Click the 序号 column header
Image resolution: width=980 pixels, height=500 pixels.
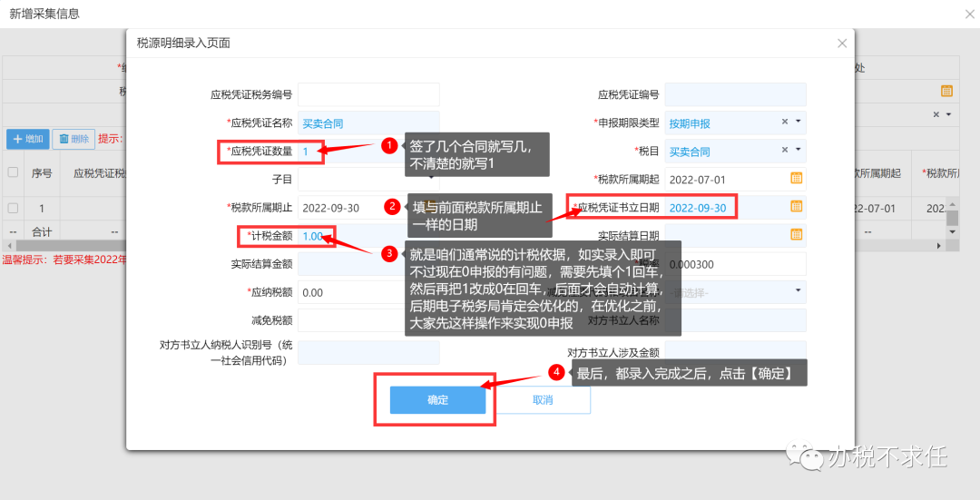click(x=42, y=173)
